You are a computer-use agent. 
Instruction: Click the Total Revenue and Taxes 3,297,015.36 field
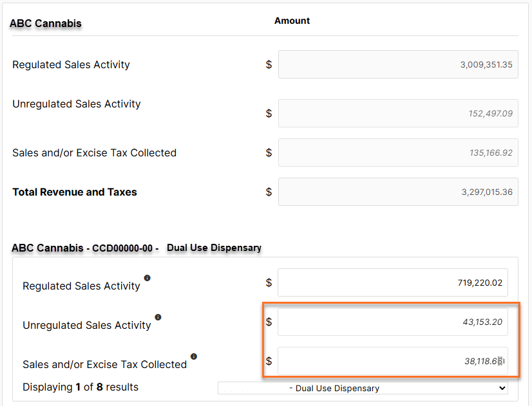coord(398,192)
